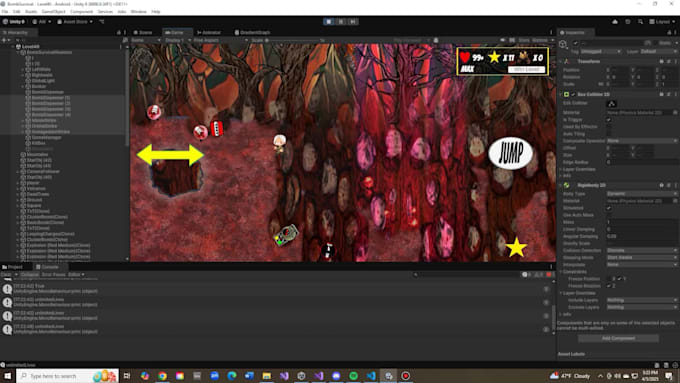Click the console Clear button
Viewport: 680px width, 383px height.
click(x=6, y=275)
